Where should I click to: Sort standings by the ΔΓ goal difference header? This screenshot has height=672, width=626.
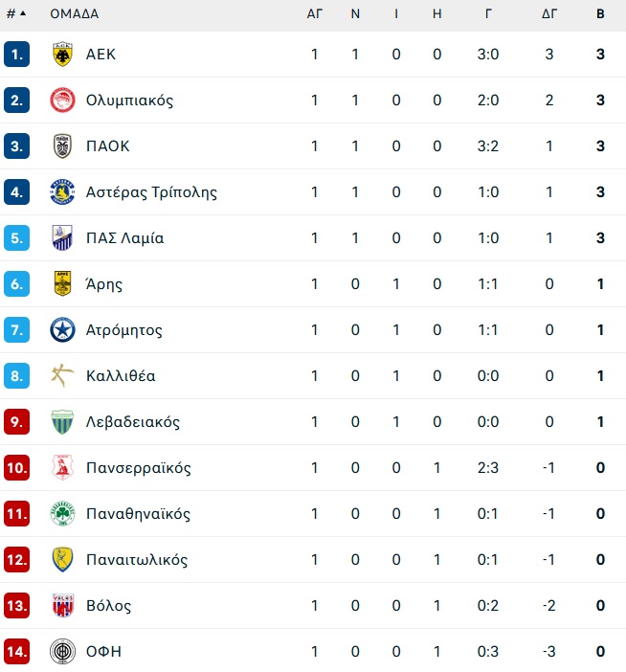click(549, 13)
